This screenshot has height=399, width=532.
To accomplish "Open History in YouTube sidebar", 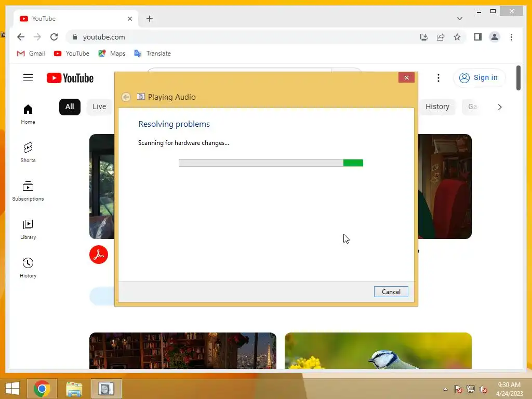I will pos(28,268).
